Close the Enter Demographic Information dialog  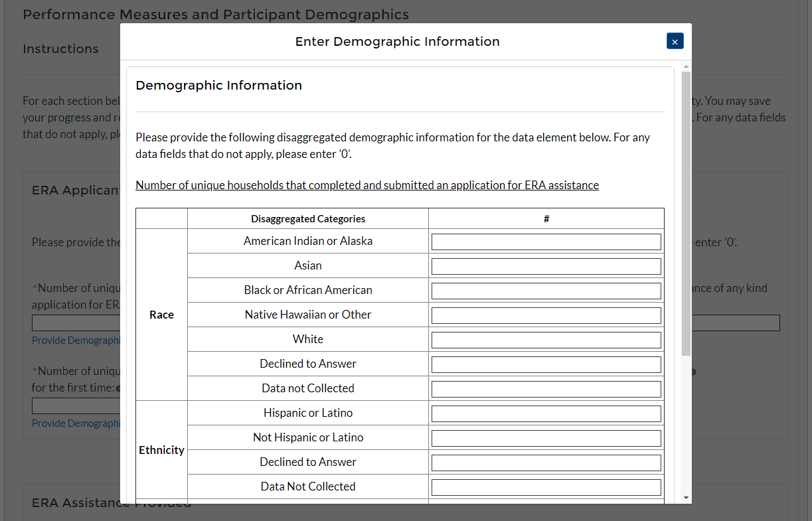pos(675,41)
